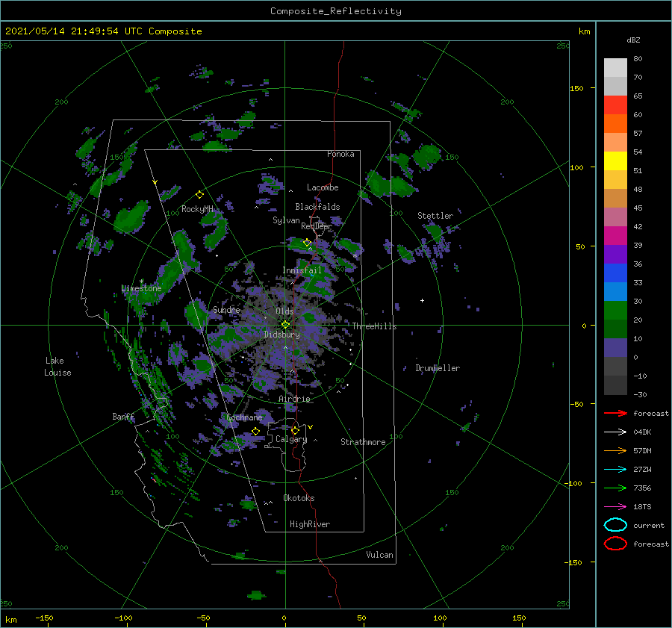Click the Didsbury label near center
The height and width of the screenshot is (628, 672).
pos(281,335)
